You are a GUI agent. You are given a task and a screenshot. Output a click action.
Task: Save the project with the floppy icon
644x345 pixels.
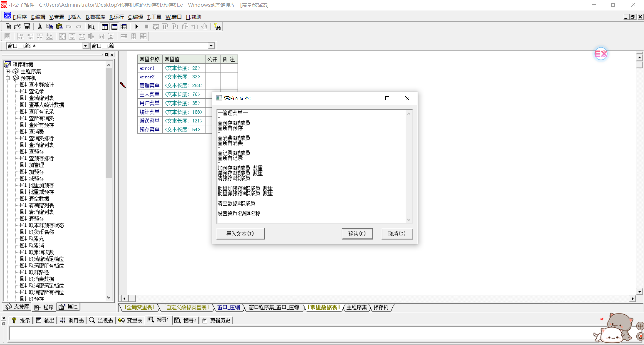27,27
